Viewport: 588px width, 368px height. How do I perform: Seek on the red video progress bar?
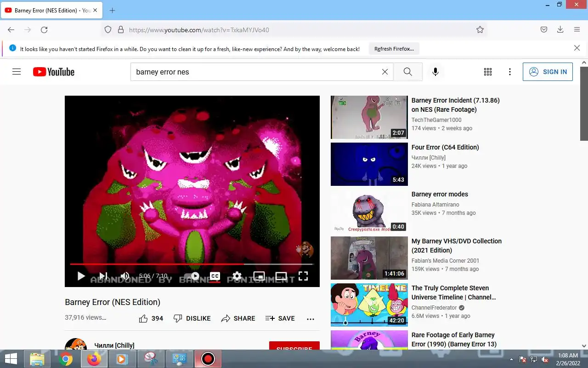click(191, 264)
